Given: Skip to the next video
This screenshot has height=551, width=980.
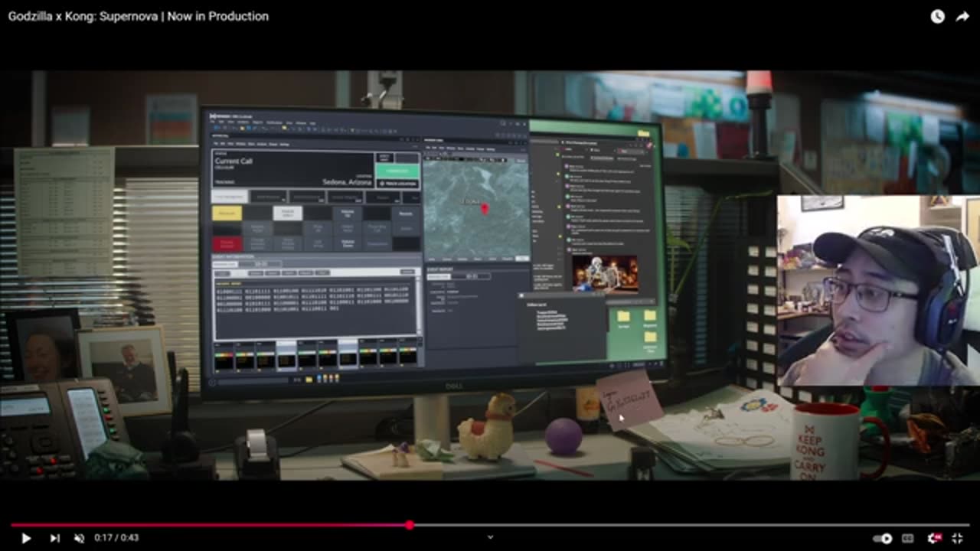Looking at the screenshot, I should pyautogui.click(x=54, y=538).
